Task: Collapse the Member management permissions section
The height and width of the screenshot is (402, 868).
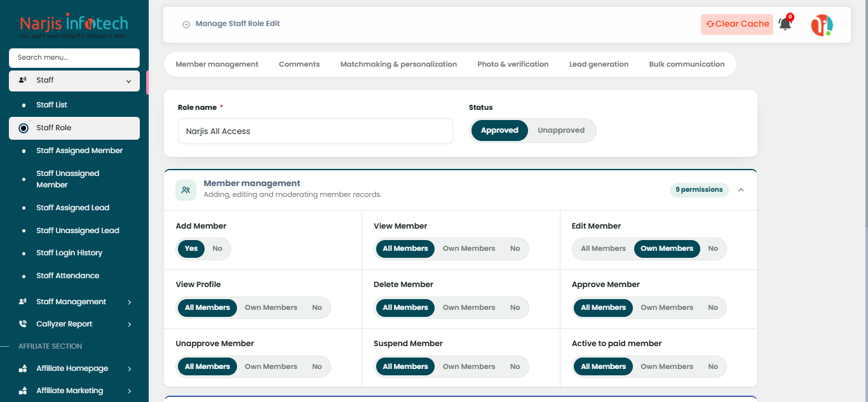Action: [x=741, y=190]
